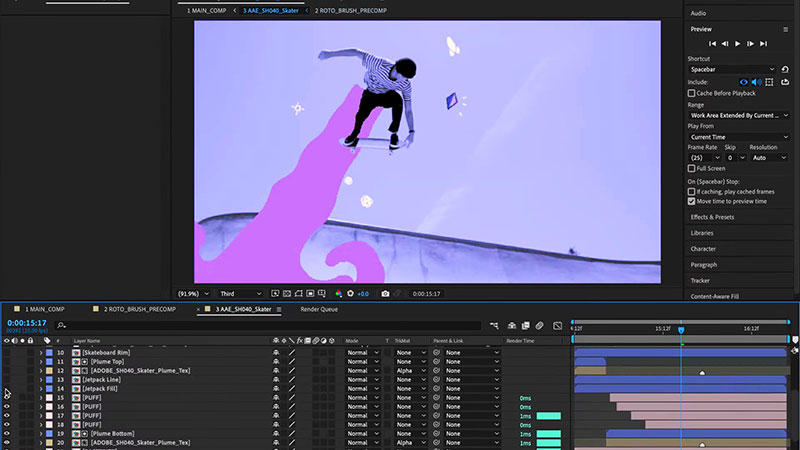Click the reset exposure icon
The height and width of the screenshot is (450, 800).
[351, 294]
